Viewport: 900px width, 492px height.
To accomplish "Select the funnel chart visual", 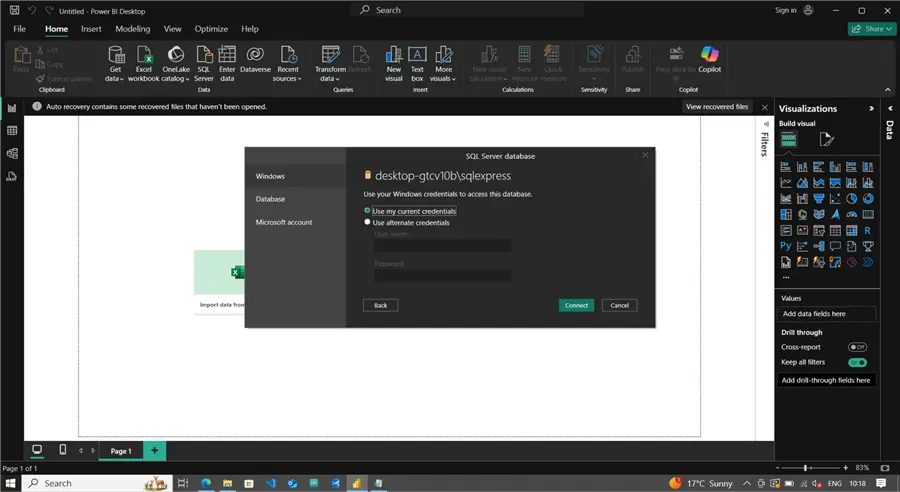I will click(818, 199).
